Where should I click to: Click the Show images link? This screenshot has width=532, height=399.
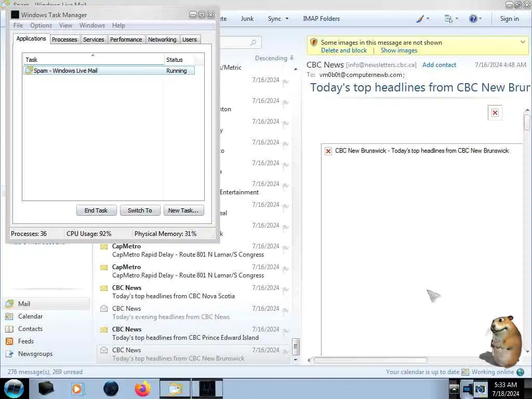point(399,50)
